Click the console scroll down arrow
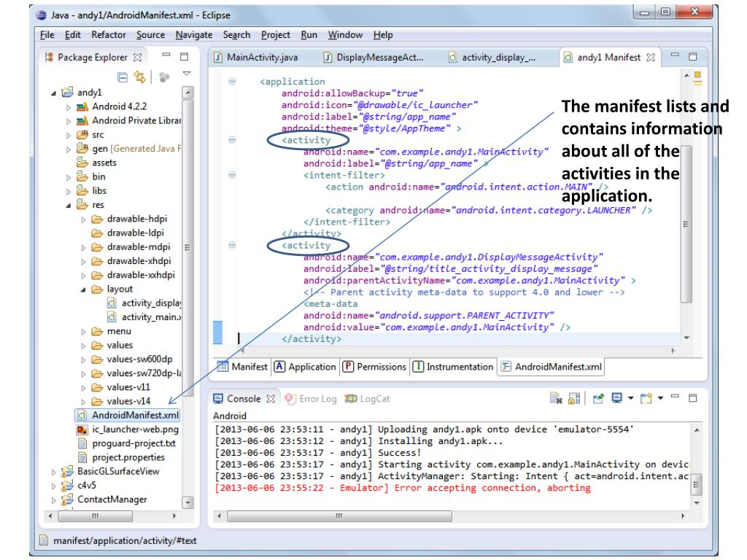The image size is (747, 560). pyautogui.click(x=697, y=502)
